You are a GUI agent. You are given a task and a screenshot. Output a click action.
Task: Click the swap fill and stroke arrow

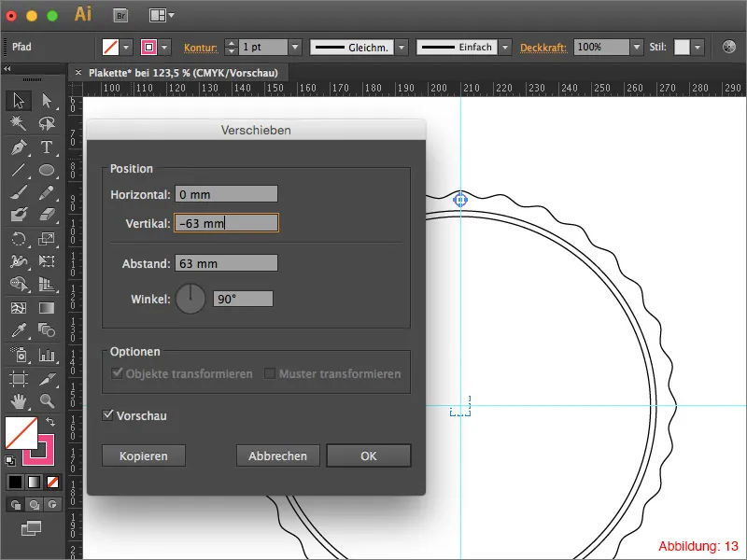[50, 422]
